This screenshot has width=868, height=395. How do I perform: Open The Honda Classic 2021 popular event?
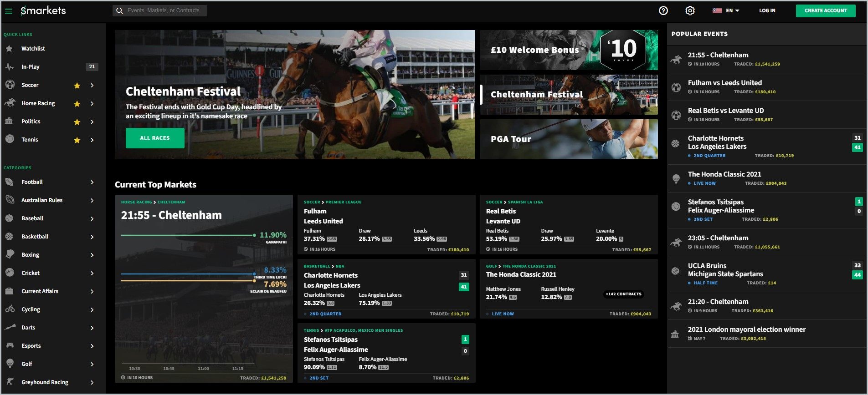pyautogui.click(x=767, y=178)
